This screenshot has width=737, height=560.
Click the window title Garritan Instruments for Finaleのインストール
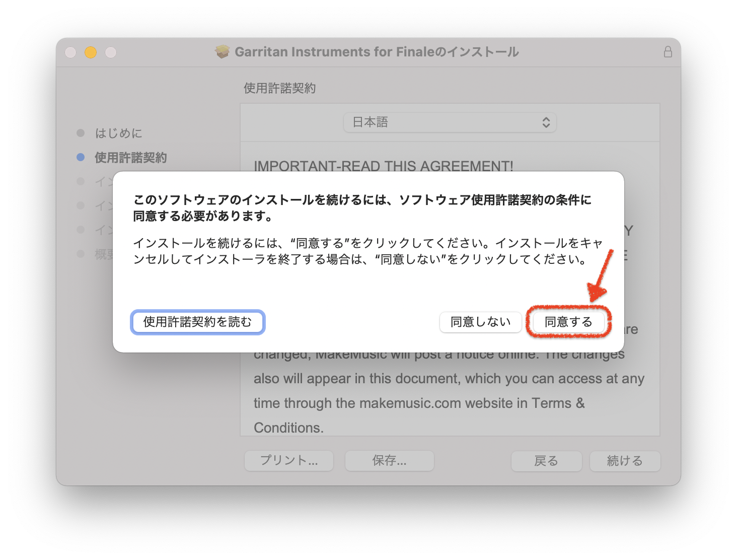pyautogui.click(x=377, y=52)
